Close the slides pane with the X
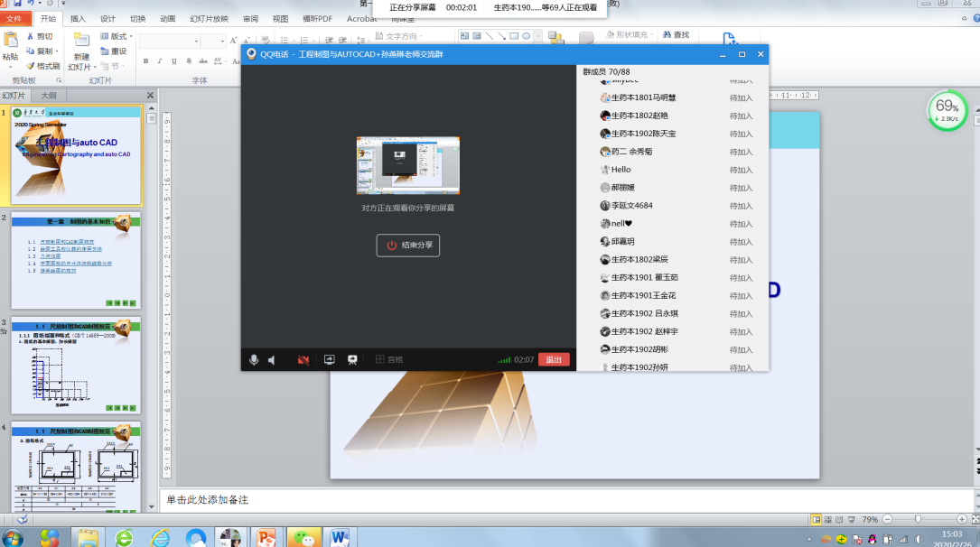Screen dimensions: 980x547 (x=150, y=96)
